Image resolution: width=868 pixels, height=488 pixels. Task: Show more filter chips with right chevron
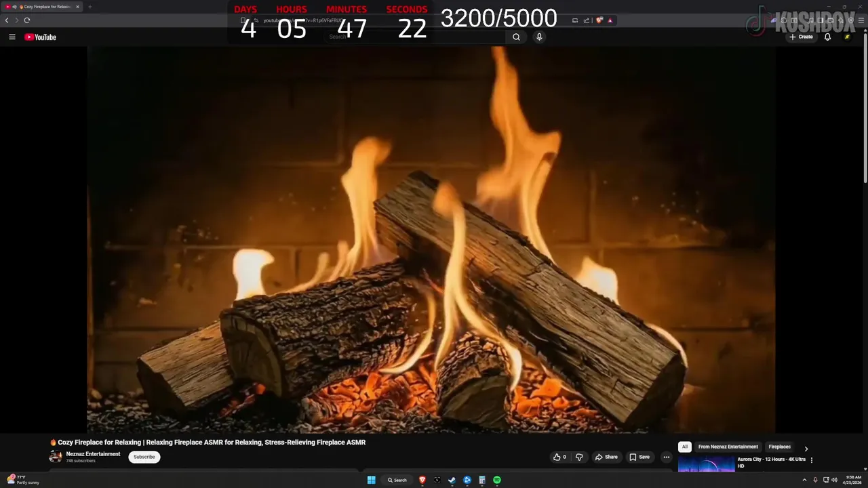806,449
